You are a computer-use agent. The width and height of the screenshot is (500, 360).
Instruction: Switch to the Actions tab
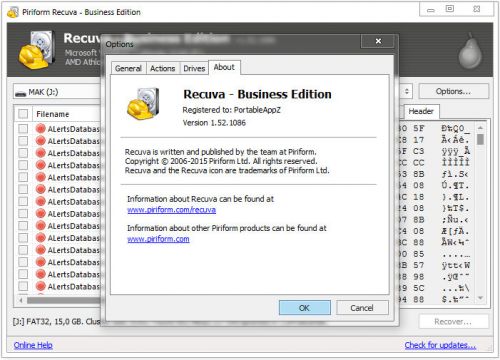(162, 68)
